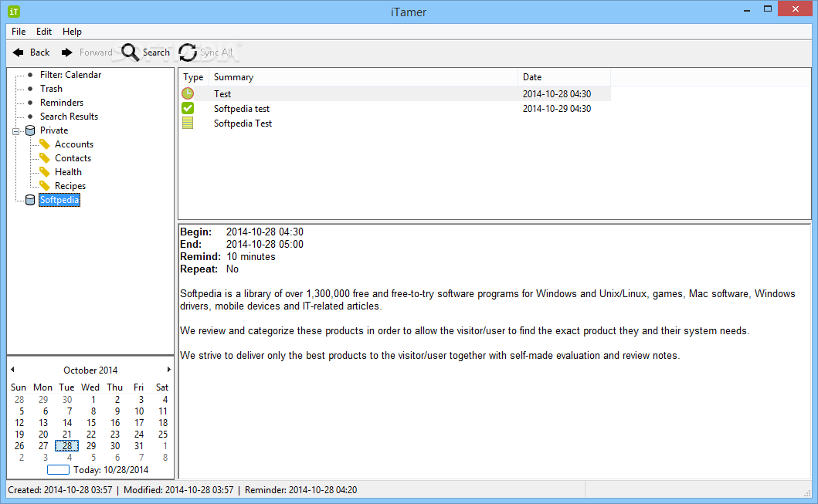The width and height of the screenshot is (818, 504).
Task: Click the Created timestamp in status bar
Action: click(x=60, y=490)
